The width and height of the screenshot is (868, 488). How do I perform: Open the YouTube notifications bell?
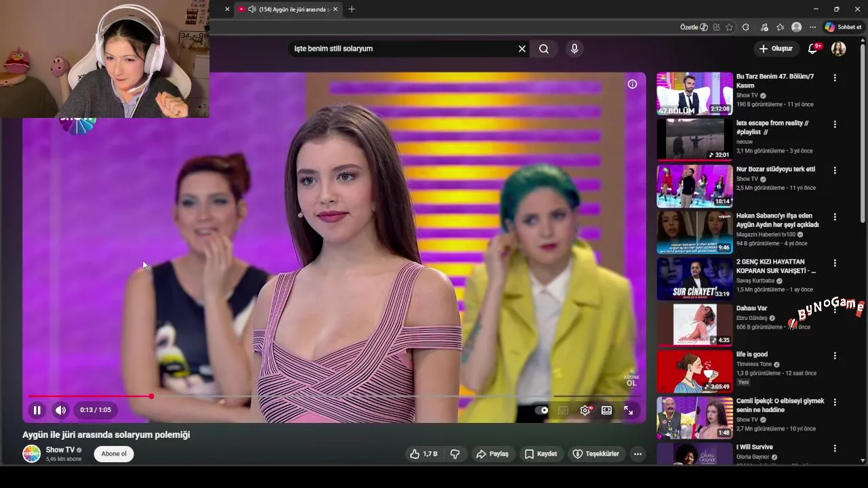[x=813, y=49]
